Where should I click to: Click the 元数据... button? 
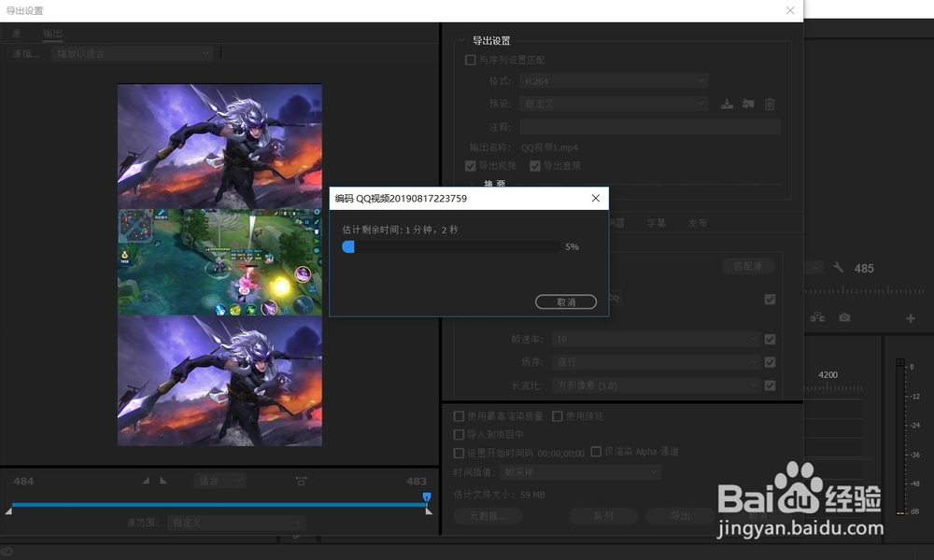pos(488,516)
